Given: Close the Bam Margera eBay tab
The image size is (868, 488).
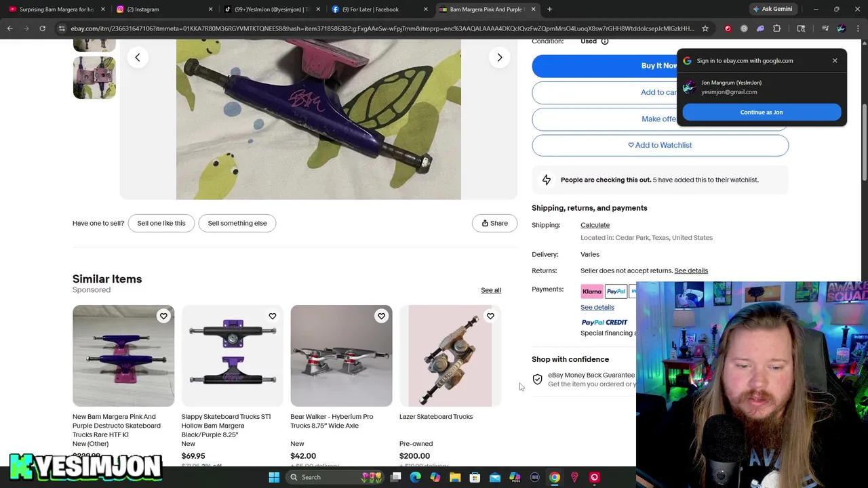Looking at the screenshot, I should pyautogui.click(x=533, y=9).
